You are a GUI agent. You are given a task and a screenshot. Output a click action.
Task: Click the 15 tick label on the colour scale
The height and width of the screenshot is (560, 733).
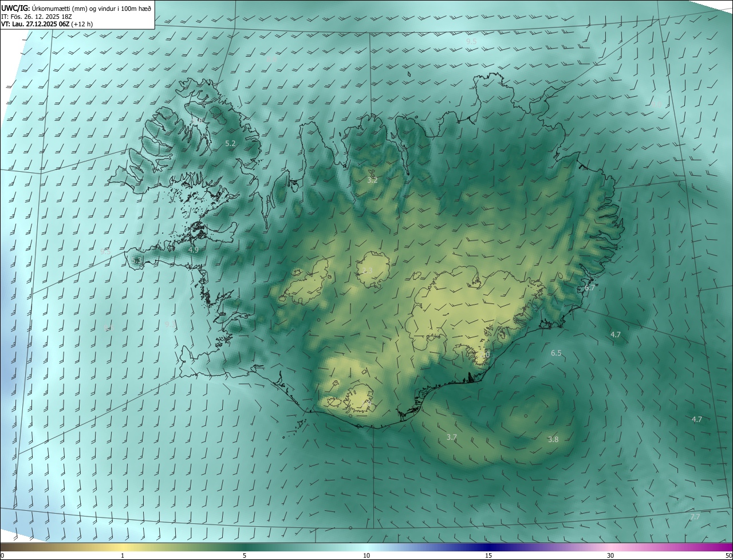click(x=488, y=555)
